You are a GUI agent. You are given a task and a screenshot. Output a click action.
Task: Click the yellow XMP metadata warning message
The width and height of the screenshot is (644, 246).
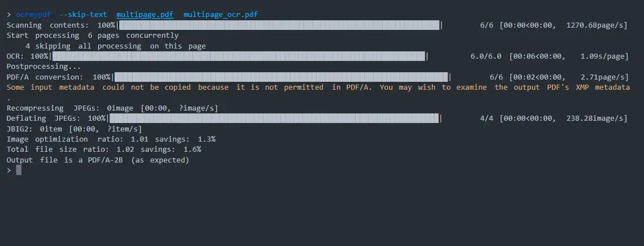tap(318, 87)
